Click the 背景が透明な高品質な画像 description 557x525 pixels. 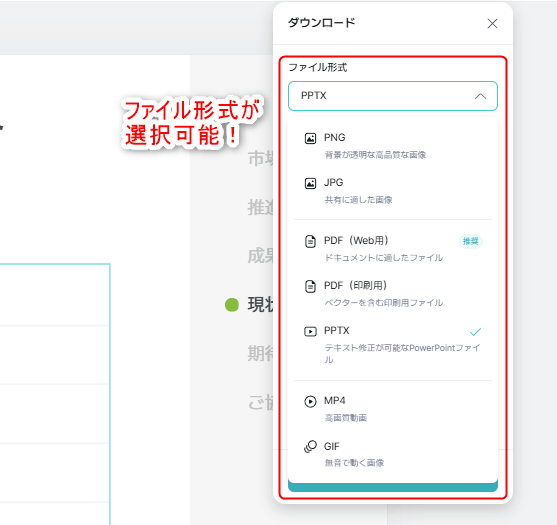(x=375, y=155)
